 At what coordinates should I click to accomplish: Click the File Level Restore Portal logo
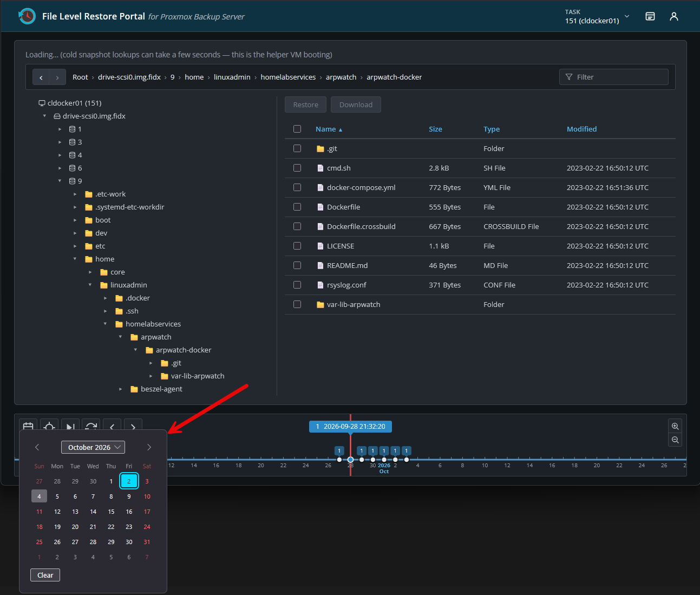pyautogui.click(x=27, y=16)
